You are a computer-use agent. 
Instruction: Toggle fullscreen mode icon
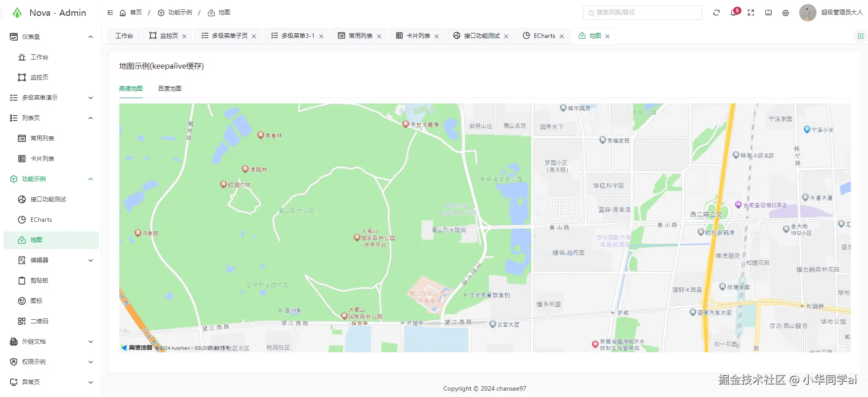coord(751,13)
